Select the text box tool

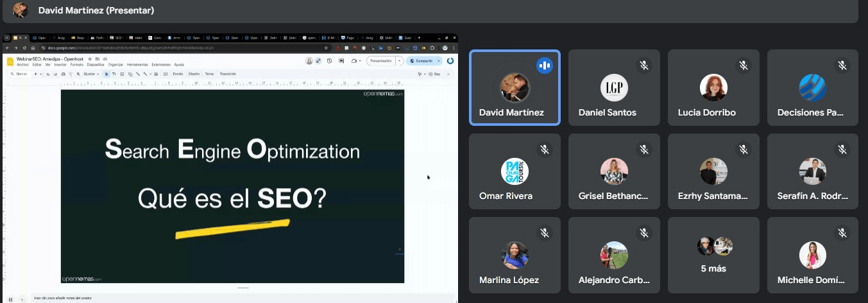pos(114,74)
